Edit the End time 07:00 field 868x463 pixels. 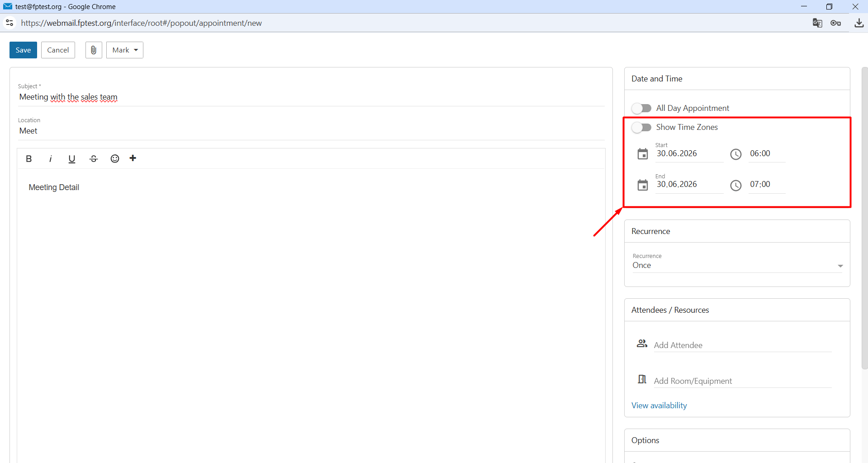click(767, 185)
